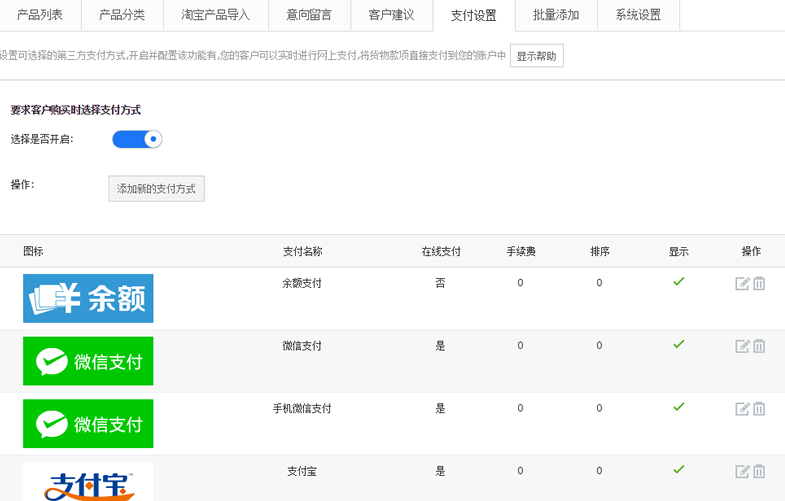Image resolution: width=785 pixels, height=501 pixels.
Task: Click the green display checkmark for 手机微信支付
Action: coord(679,407)
